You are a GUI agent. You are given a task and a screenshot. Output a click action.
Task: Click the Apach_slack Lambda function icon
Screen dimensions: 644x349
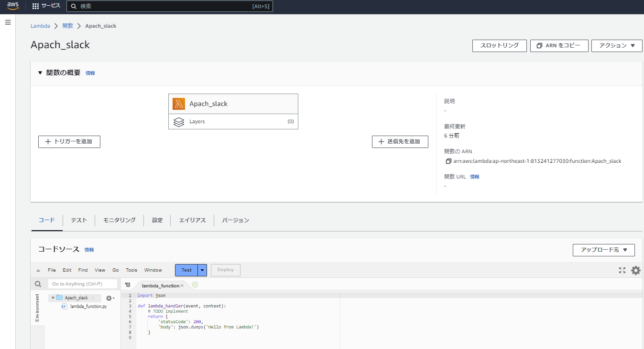tap(178, 103)
